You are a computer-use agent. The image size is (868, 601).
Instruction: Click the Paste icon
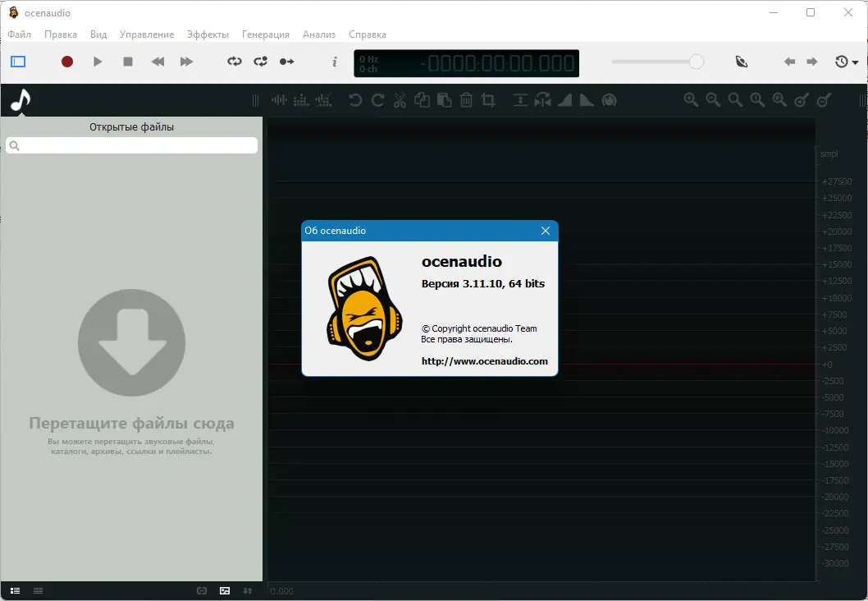[444, 100]
